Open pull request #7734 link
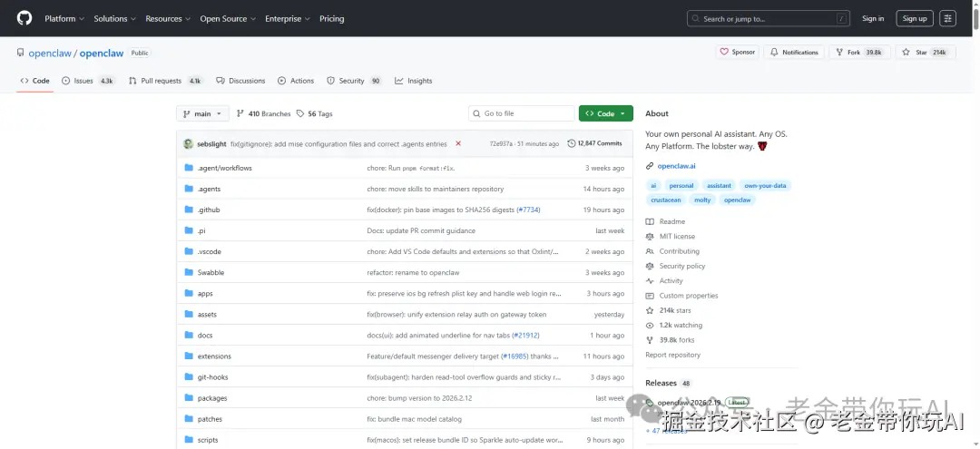Viewport: 980px width, 449px height. (x=528, y=210)
